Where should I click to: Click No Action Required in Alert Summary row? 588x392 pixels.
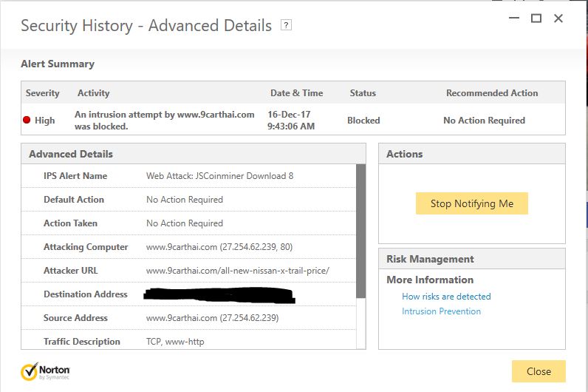tap(484, 120)
